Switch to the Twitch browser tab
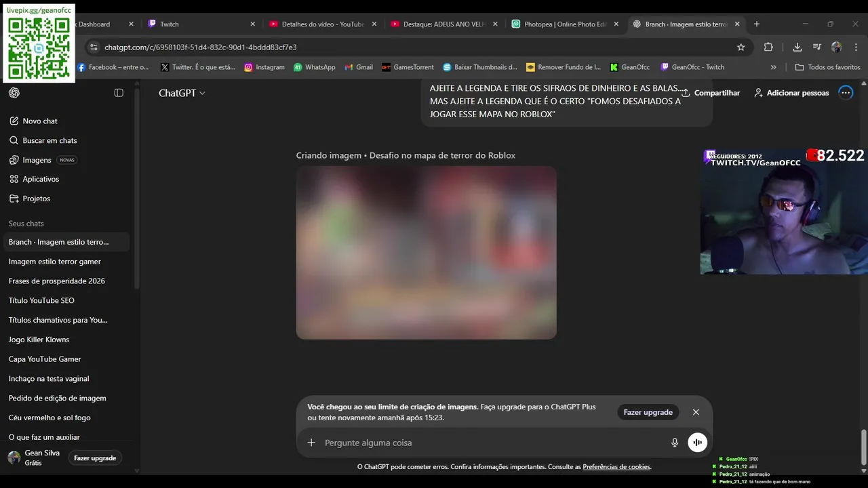Screen dimensions: 868x488 pos(201,24)
